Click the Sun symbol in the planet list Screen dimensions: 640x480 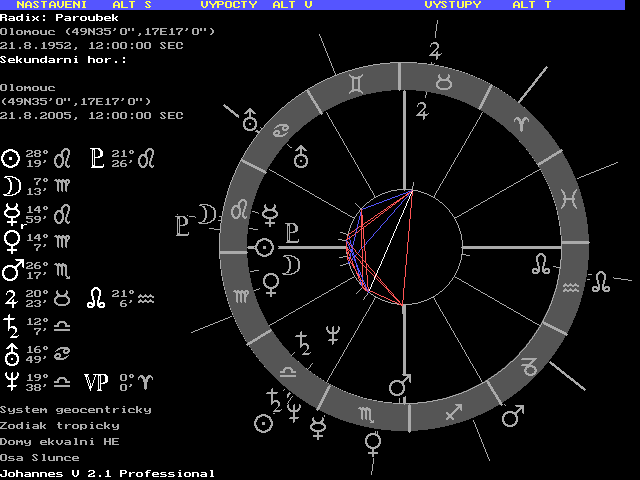point(10,158)
